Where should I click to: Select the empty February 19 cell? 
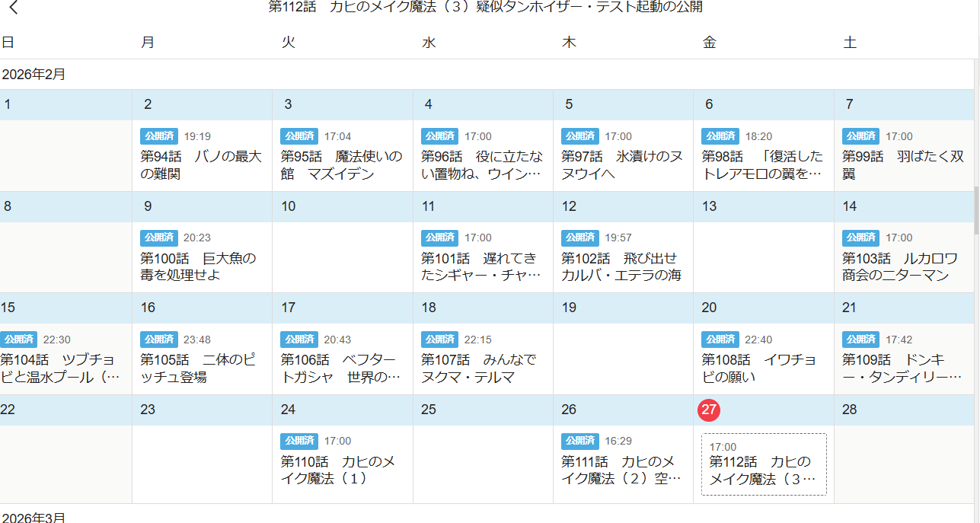[622, 359]
